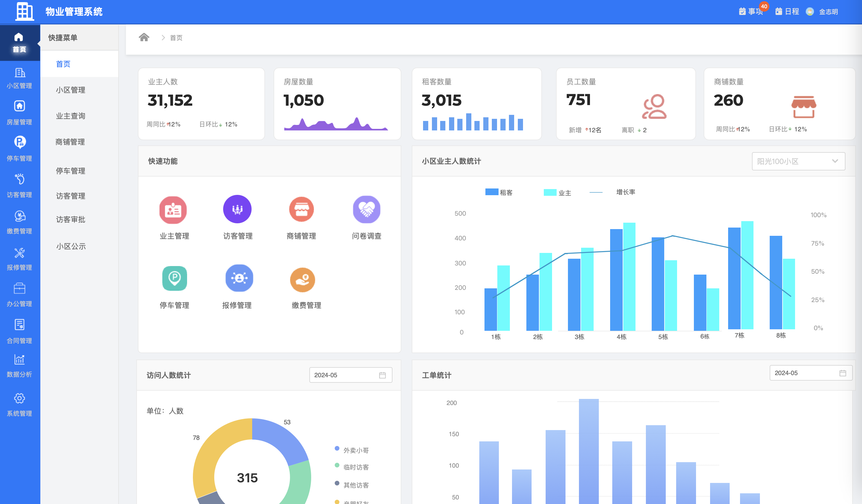
Task: Click the staff icon on 员工数量 card
Action: click(x=654, y=107)
